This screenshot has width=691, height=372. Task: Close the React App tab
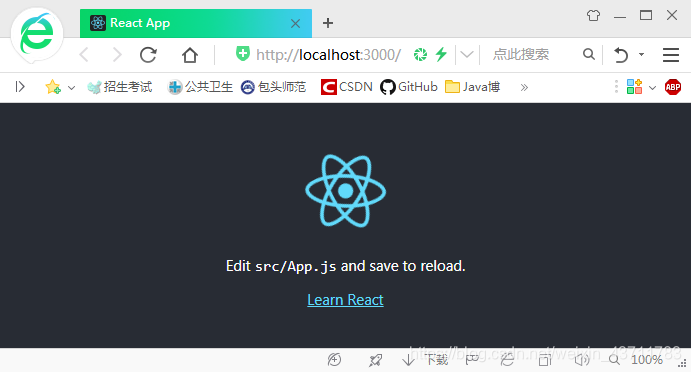(x=296, y=23)
